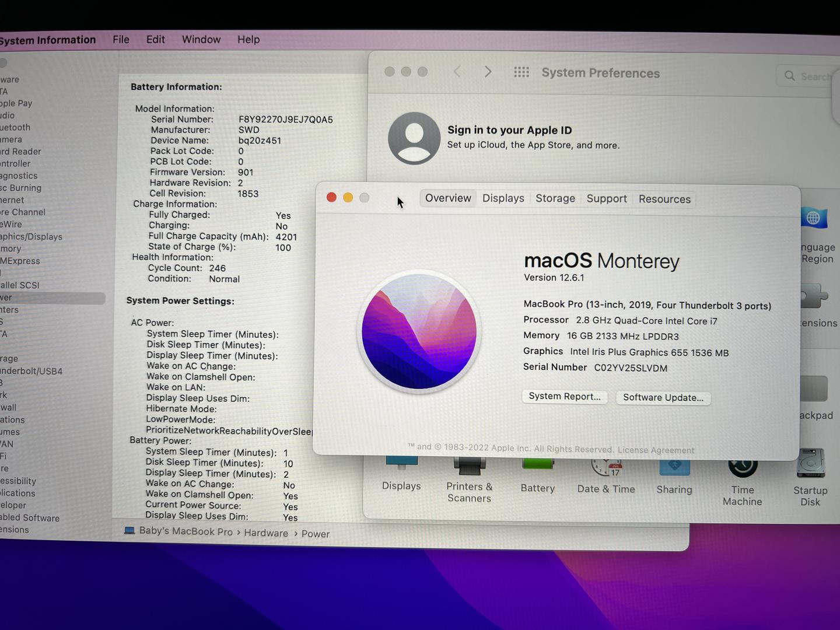Click the Battery Information heading
840x630 pixels.
click(x=176, y=87)
